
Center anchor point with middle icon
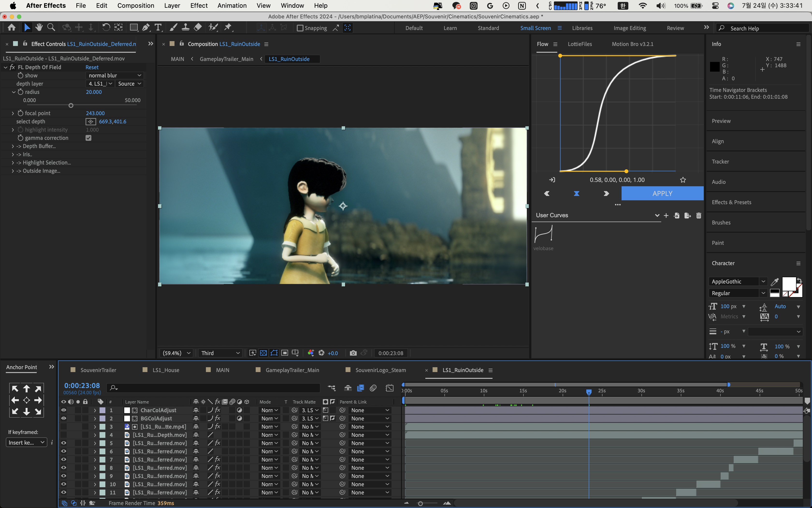[x=27, y=400]
